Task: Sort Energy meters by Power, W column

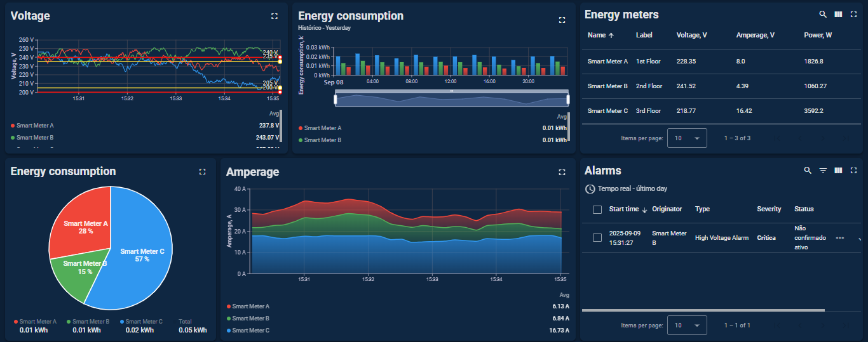Action: (818, 36)
